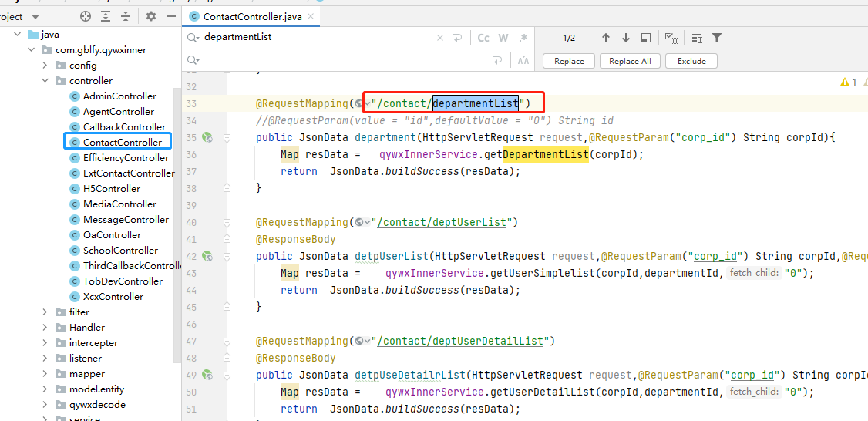The width and height of the screenshot is (868, 421).
Task: Go to next occurrence with down arrow
Action: click(x=625, y=39)
